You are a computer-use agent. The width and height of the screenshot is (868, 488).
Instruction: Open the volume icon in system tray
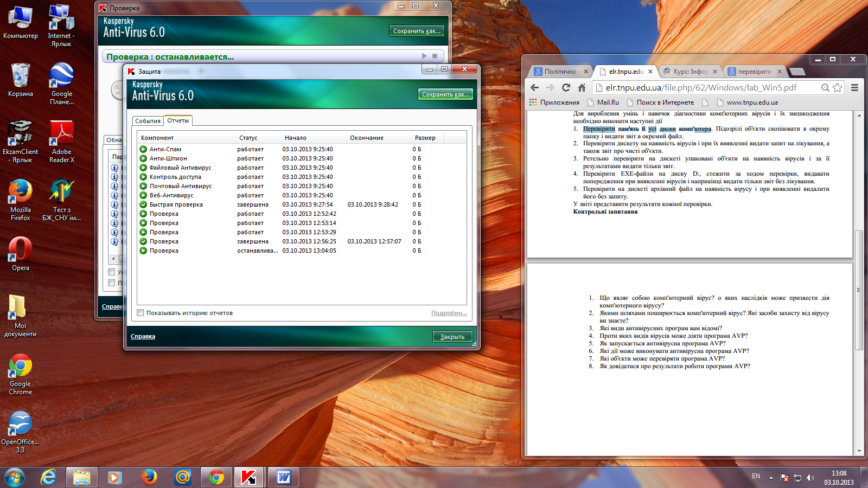[x=810, y=478]
